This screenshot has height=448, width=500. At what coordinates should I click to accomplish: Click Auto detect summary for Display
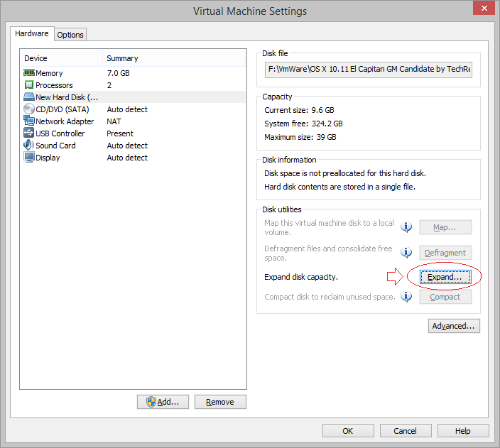(127, 158)
